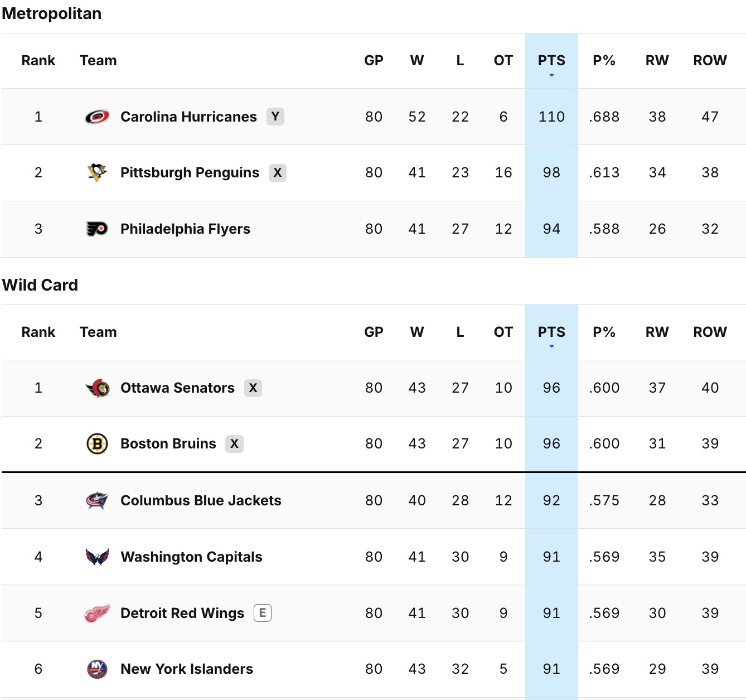Click the E eliminated badge beside Red Wings
Image resolution: width=746 pixels, height=700 pixels.
click(x=262, y=613)
